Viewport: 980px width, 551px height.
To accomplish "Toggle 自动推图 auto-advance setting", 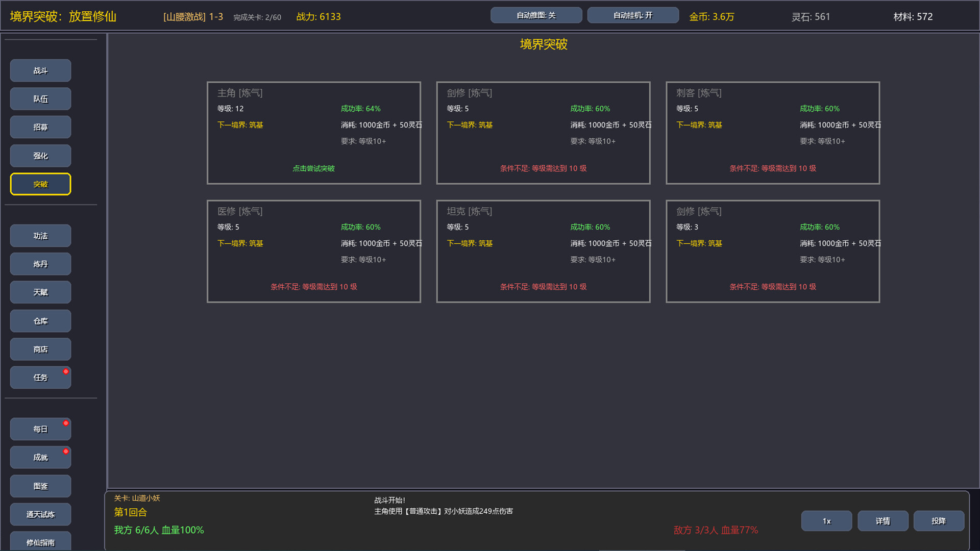I will tap(536, 15).
